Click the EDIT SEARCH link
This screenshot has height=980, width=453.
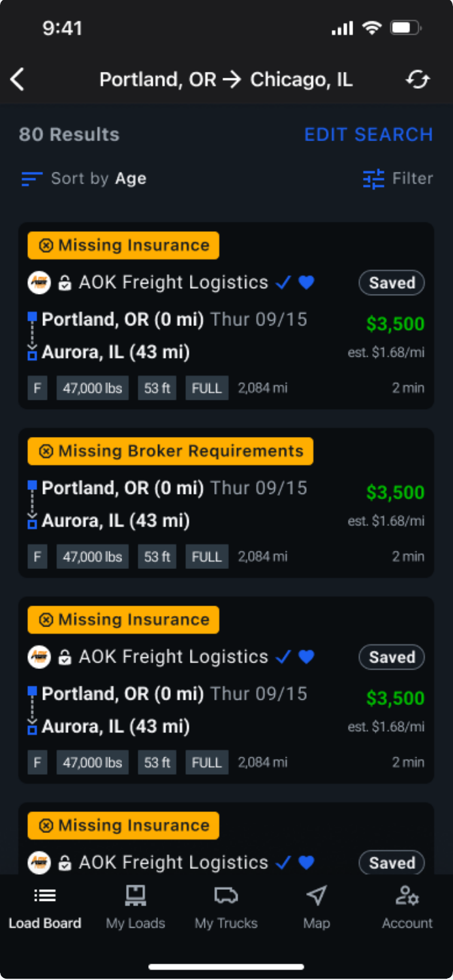pos(368,135)
